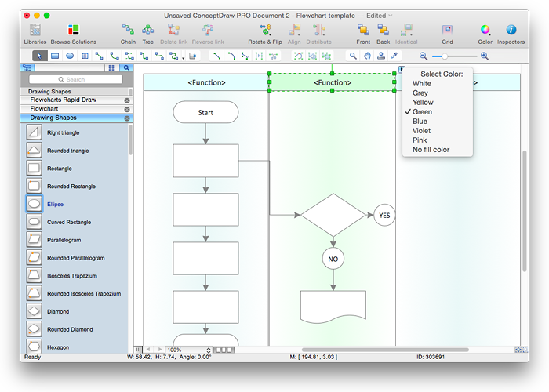Open the Libraries panel

tap(35, 34)
